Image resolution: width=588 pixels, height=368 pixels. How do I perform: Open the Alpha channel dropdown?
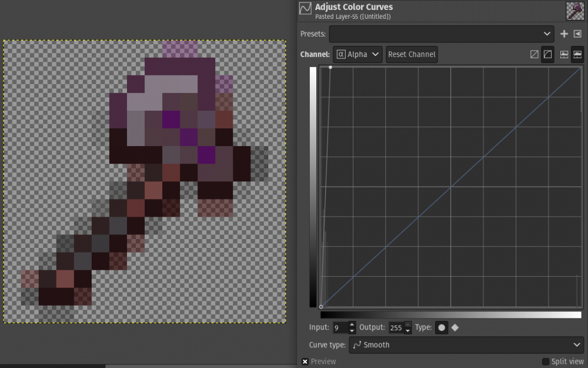coord(358,54)
